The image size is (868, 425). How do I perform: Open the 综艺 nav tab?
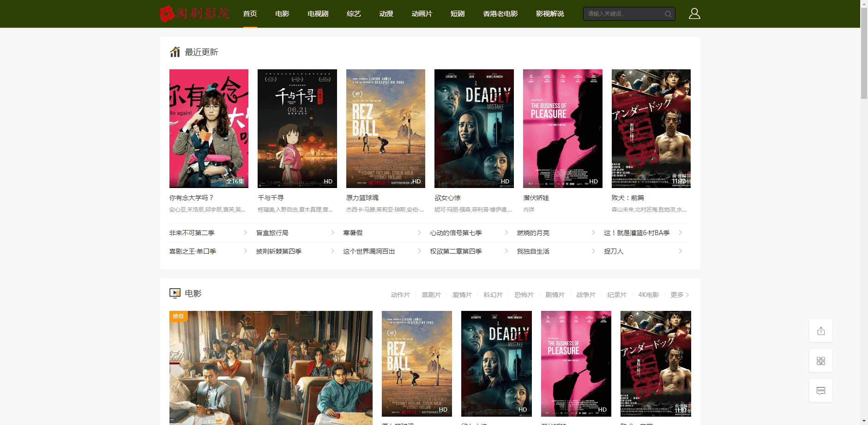pos(354,14)
